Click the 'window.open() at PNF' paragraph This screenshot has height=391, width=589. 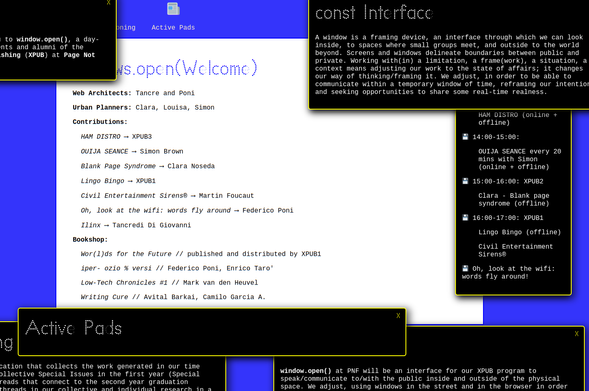pyautogui.click(x=425, y=380)
